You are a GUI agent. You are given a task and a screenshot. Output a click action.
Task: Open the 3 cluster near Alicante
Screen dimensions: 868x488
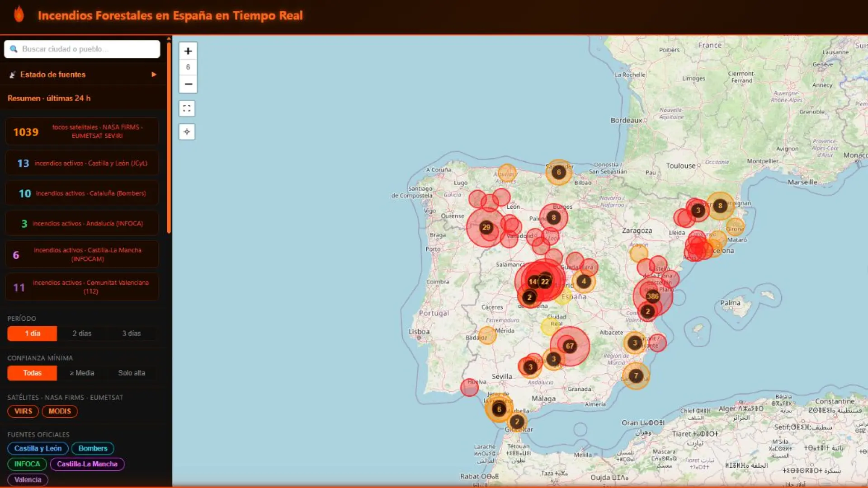pos(635,343)
